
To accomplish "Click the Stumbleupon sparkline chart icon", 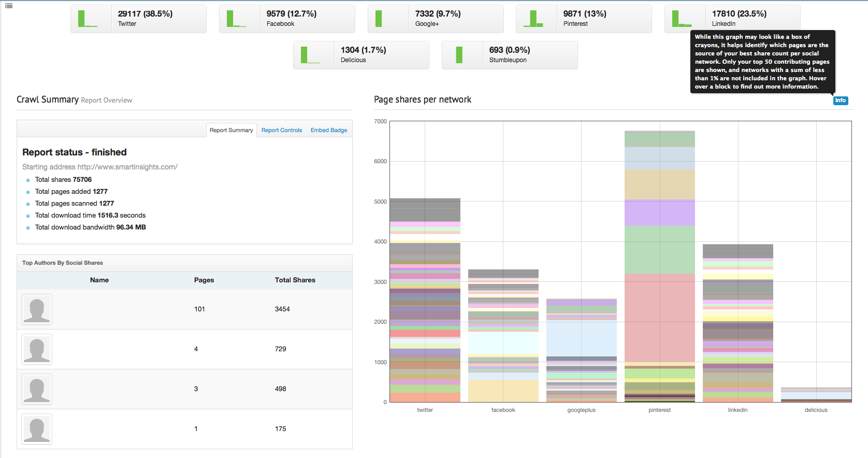I will pos(459,55).
